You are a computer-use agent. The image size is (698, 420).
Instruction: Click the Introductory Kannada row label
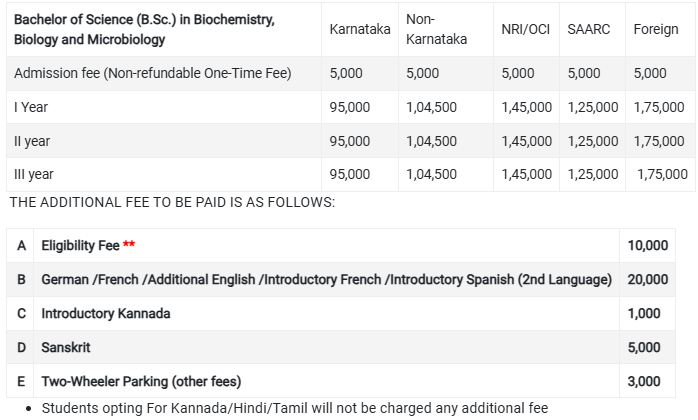(106, 314)
